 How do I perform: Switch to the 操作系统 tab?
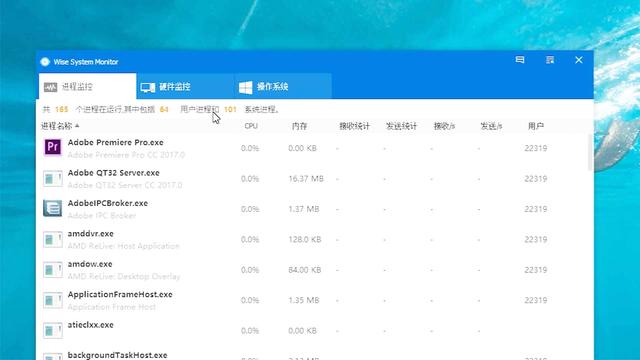(283, 87)
